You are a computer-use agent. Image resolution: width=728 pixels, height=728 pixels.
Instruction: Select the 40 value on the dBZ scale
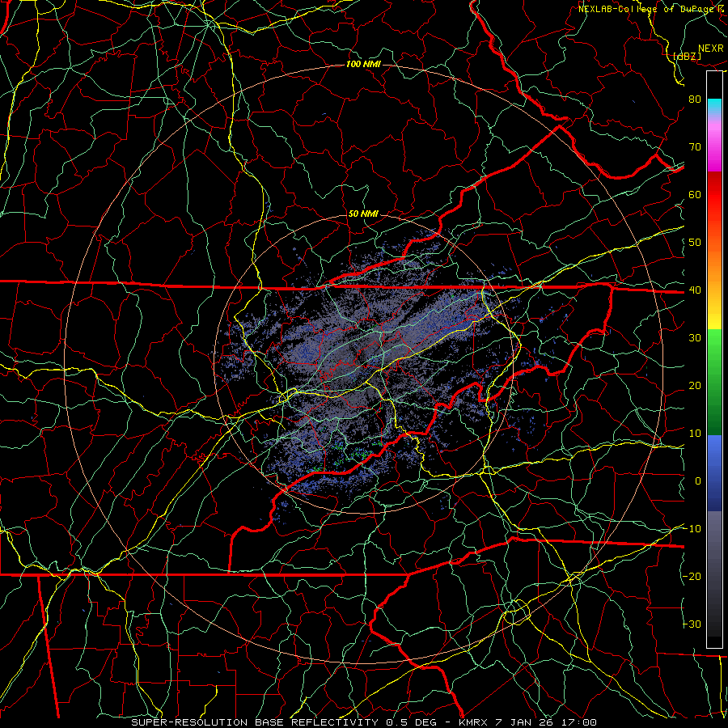(x=695, y=290)
